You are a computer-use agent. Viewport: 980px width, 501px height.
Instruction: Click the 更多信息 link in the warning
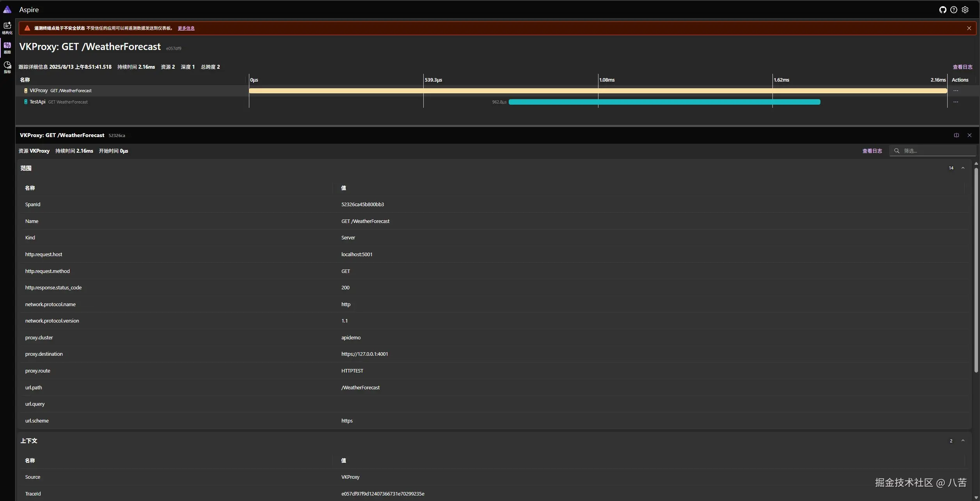(186, 28)
